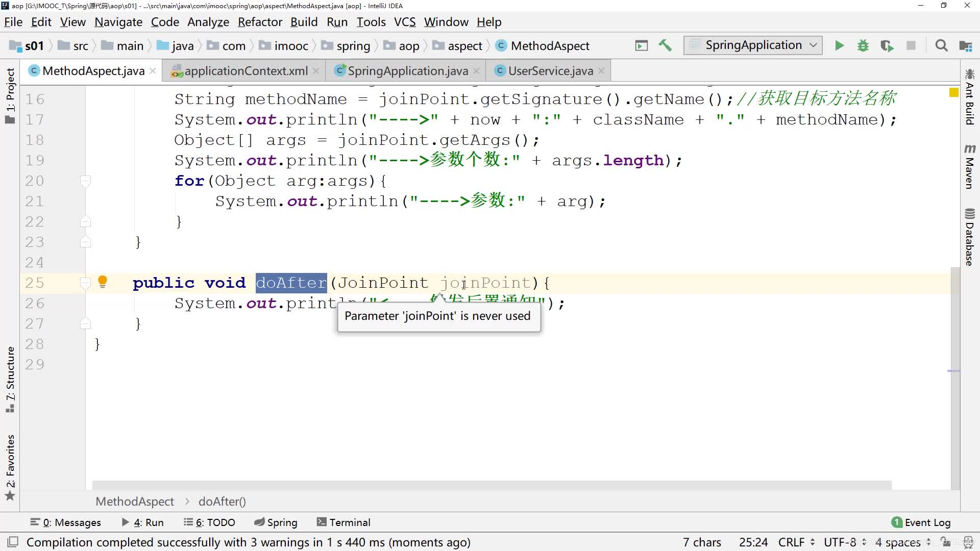Click the s01 breadcrumb in navigation bar
980x551 pixels.
click(x=28, y=46)
